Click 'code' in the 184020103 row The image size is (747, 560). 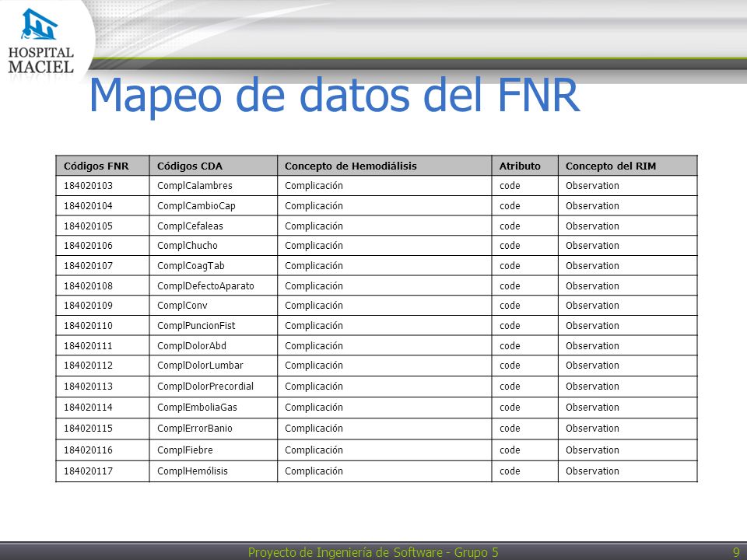510,186
